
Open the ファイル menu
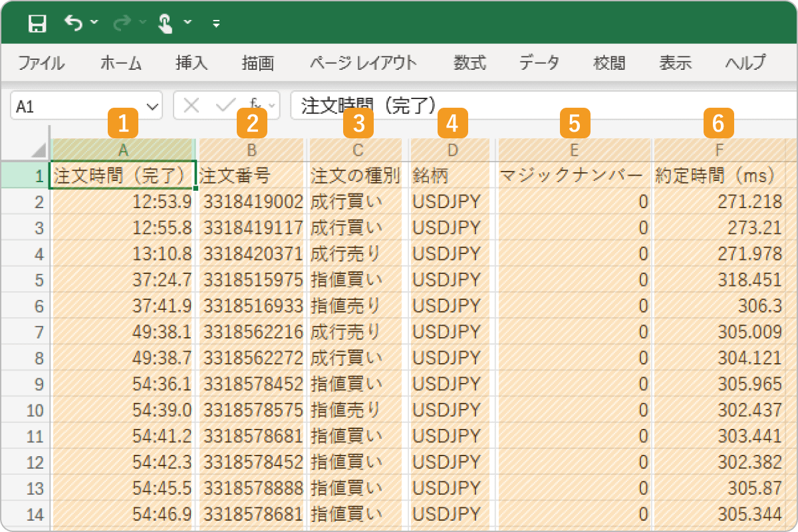pos(42,63)
